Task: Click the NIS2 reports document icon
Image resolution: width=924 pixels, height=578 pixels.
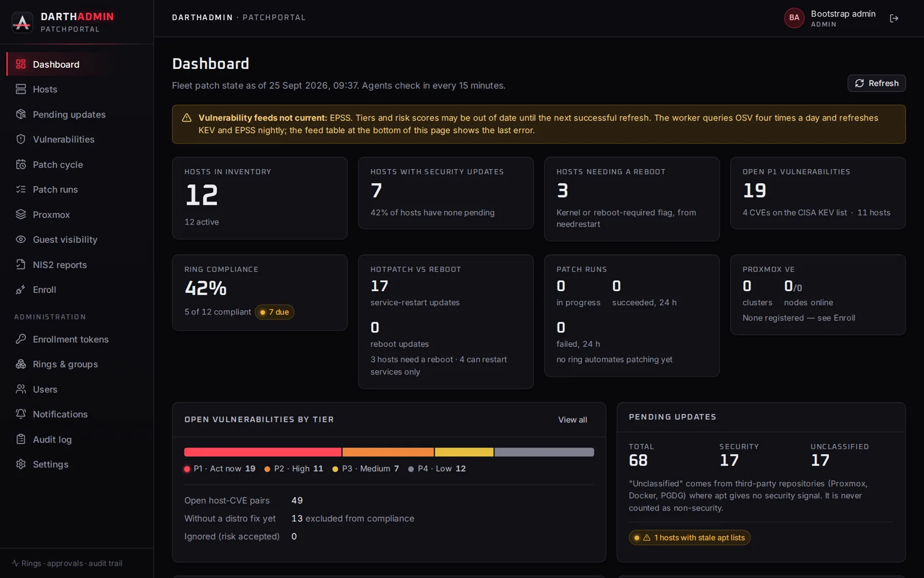Action: click(21, 265)
